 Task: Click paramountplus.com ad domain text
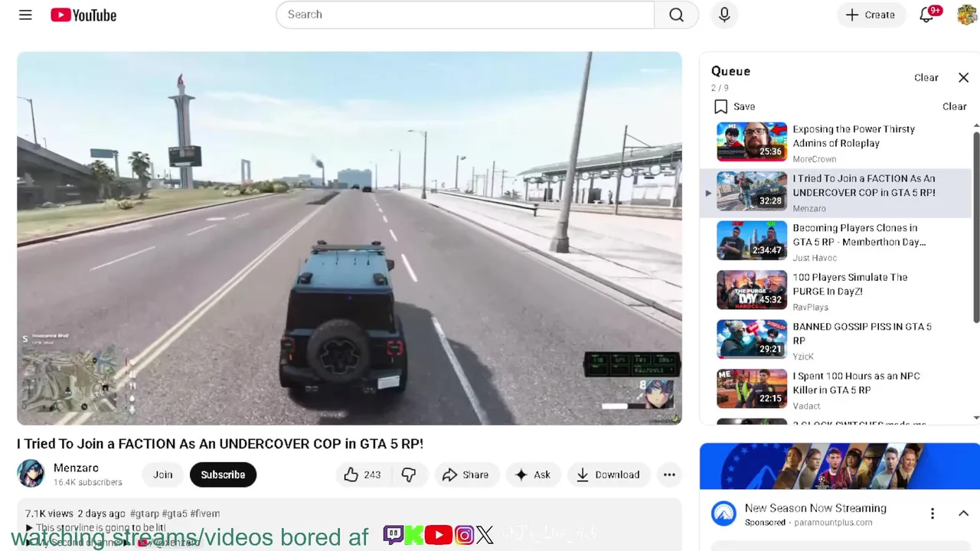832,523
